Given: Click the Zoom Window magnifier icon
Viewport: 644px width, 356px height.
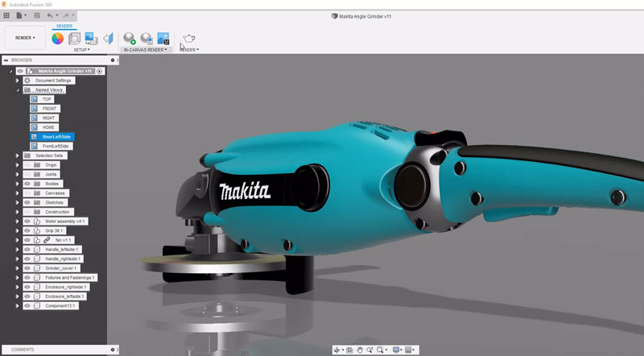Looking at the screenshot, I should click(x=380, y=350).
